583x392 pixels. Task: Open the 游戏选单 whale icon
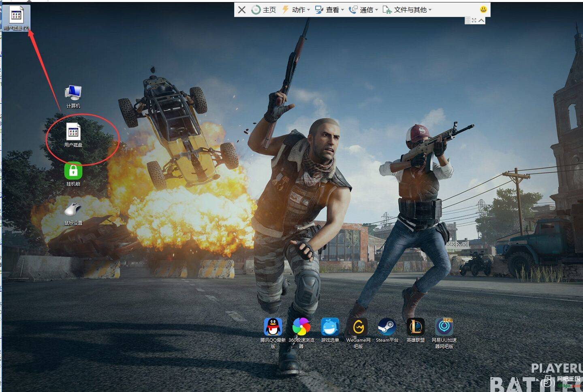tap(330, 330)
